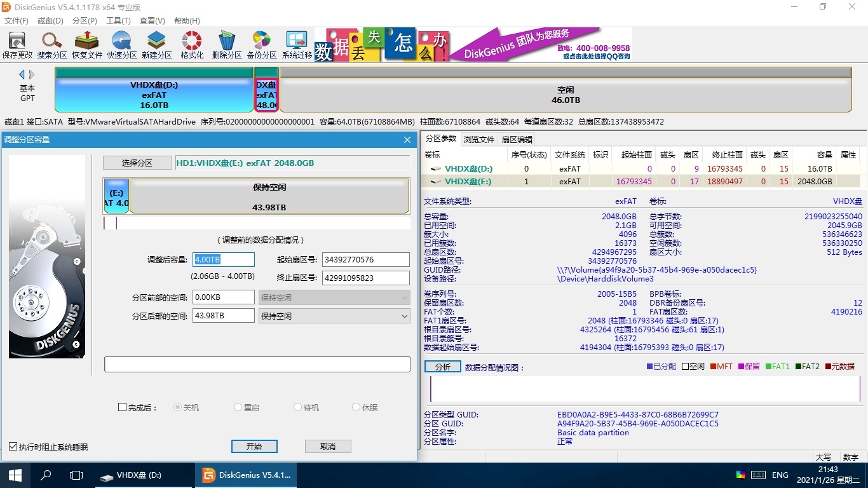Image resolution: width=868 pixels, height=488 pixels.
Task: Click the colorful tray icon in system tray
Action: [x=740, y=475]
